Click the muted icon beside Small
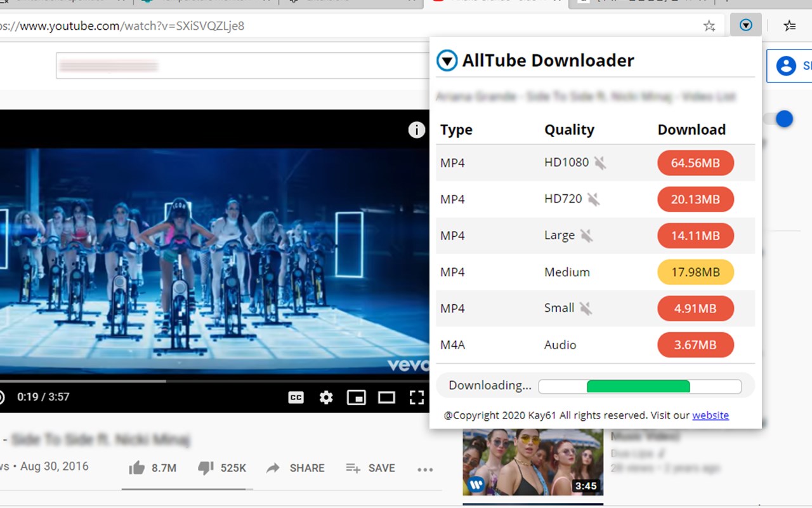The image size is (812, 508). [586, 309]
